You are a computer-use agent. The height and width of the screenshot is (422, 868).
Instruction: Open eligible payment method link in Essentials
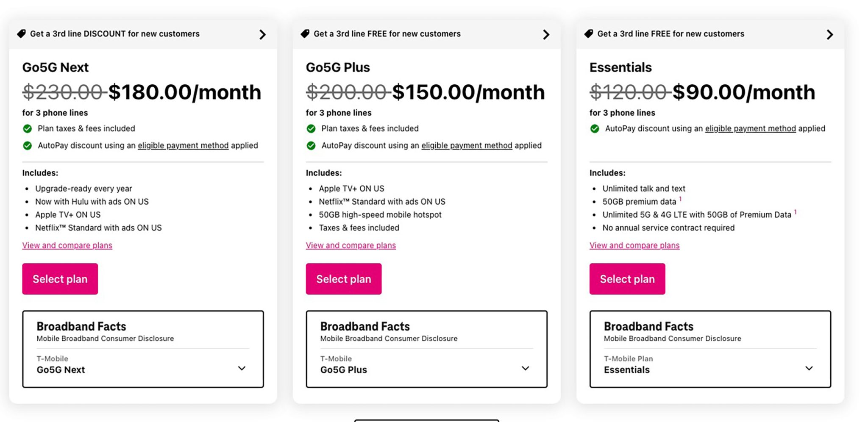[750, 129]
